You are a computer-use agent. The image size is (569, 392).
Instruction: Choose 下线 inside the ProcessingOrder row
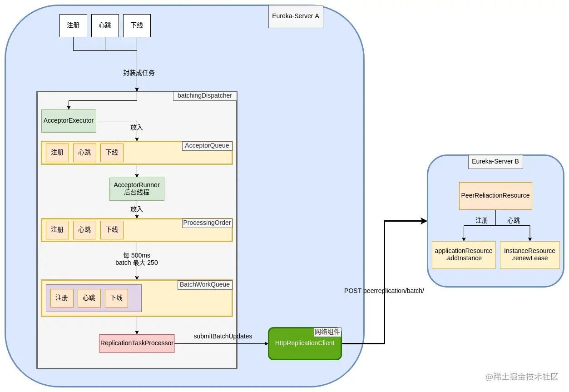[112, 230]
